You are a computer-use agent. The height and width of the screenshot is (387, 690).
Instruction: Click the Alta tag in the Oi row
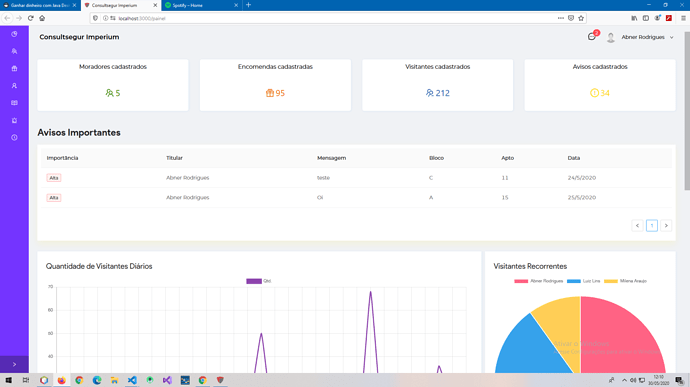[54, 198]
